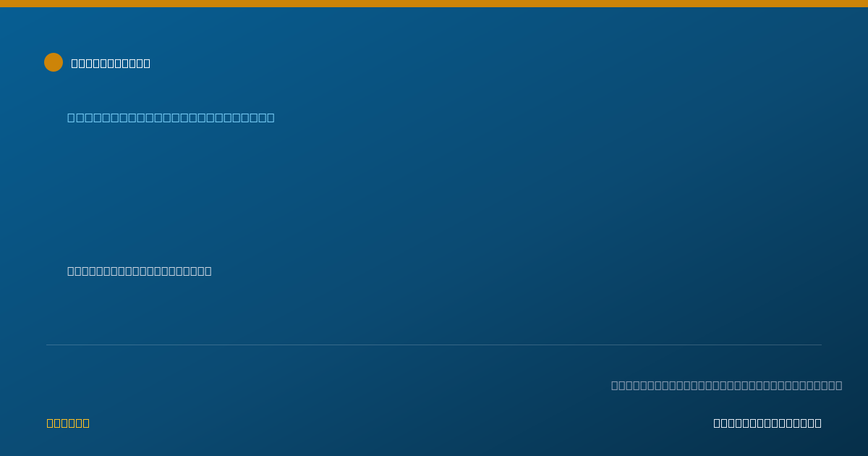Image resolution: width=868 pixels, height=456 pixels.
Task: Click the left end of the divider line
Action: (48, 345)
